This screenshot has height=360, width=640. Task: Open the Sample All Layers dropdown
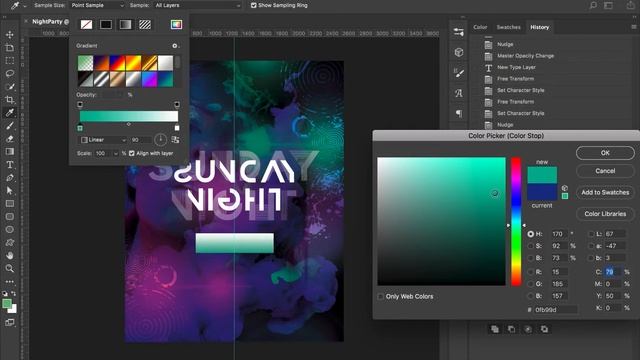coord(197,5)
